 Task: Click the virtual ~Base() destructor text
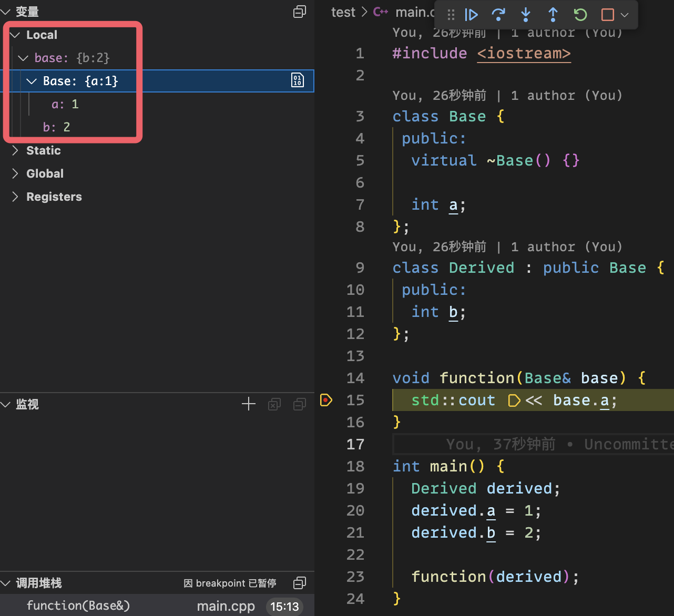point(495,160)
